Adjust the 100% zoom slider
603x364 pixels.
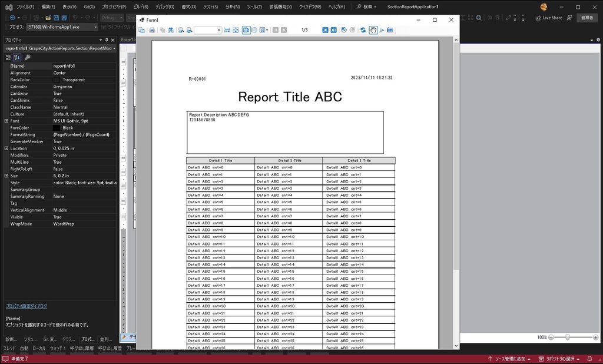[x=568, y=337]
